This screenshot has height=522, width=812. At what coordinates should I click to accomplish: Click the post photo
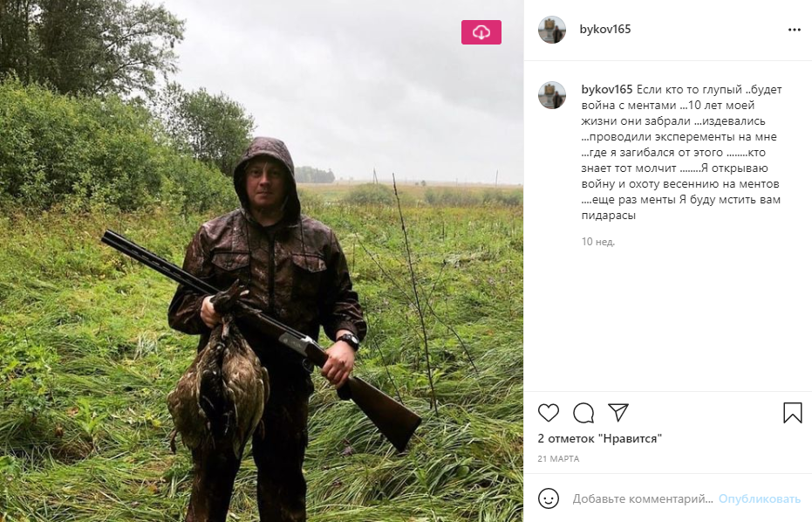click(262, 262)
